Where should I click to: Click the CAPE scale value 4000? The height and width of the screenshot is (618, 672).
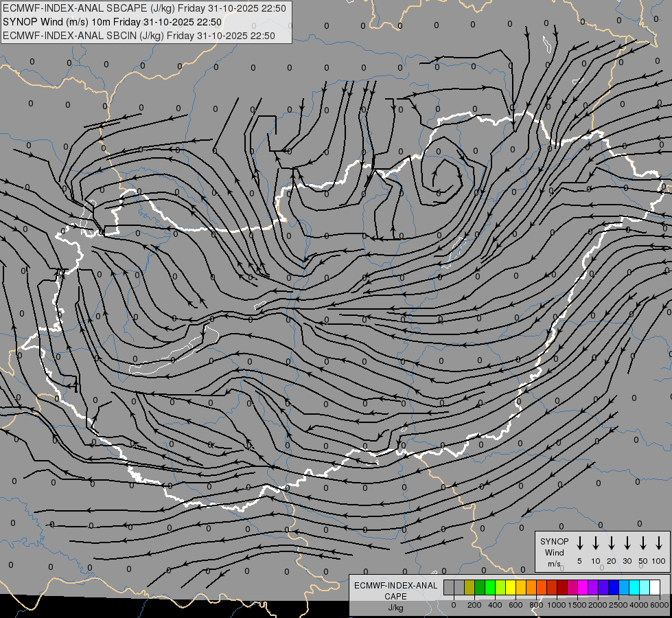click(639, 605)
